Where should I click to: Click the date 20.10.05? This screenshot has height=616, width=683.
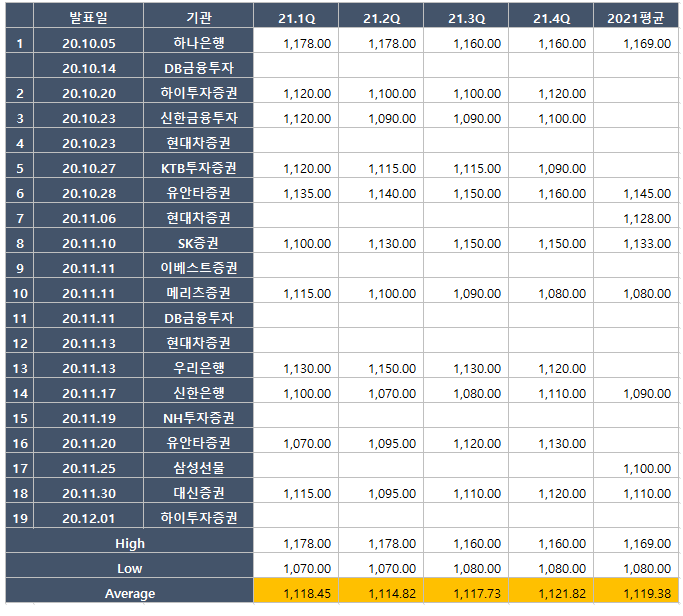(88, 43)
